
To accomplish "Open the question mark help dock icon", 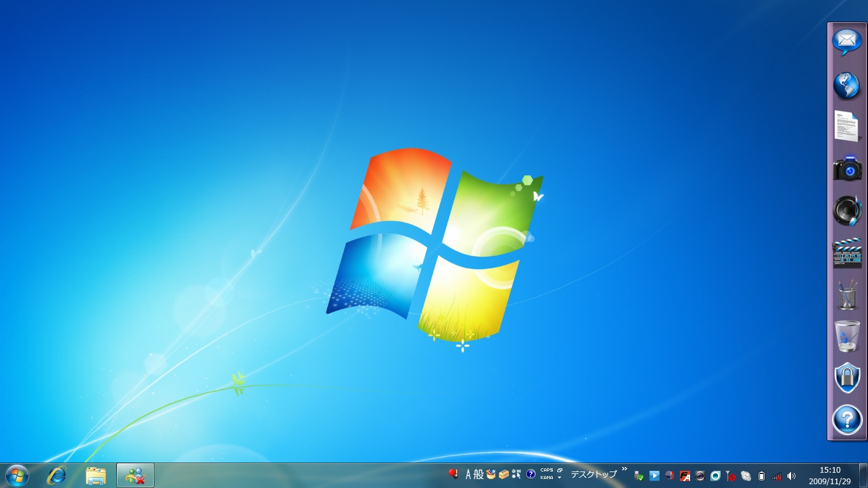I will (x=847, y=420).
